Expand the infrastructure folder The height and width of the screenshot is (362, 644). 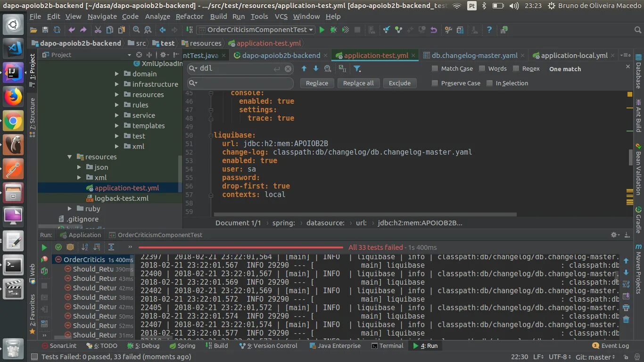(117, 84)
